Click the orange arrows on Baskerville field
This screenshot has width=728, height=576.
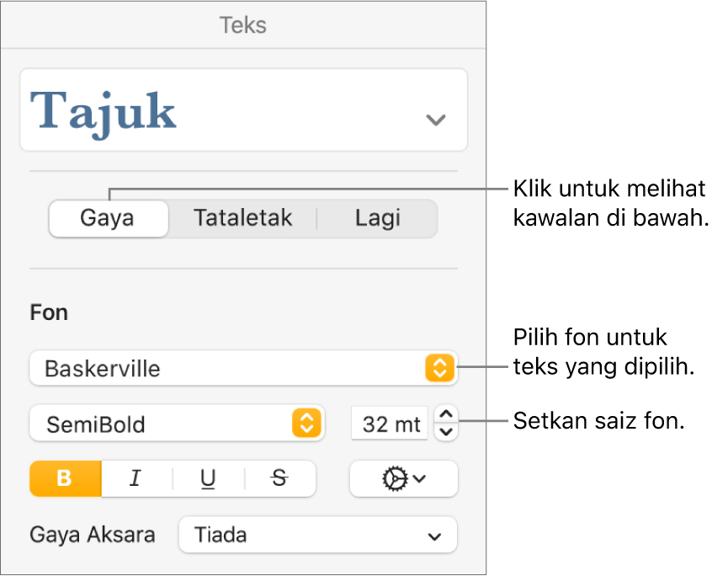click(439, 368)
